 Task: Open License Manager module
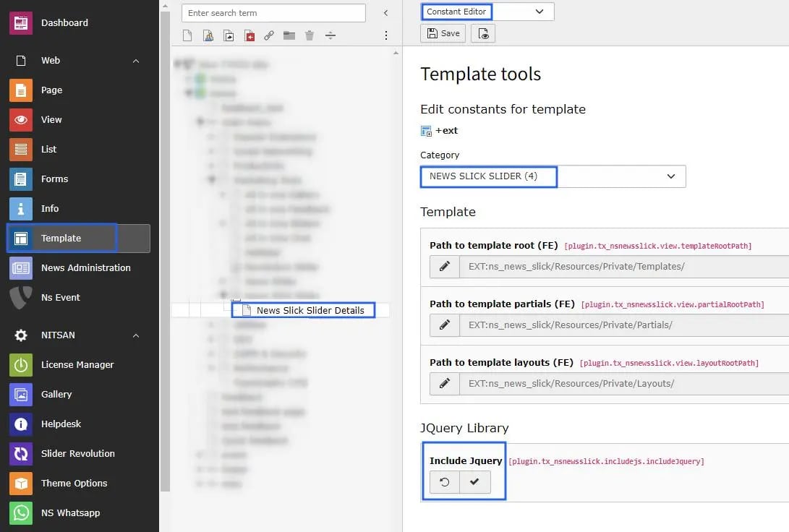(x=61, y=365)
